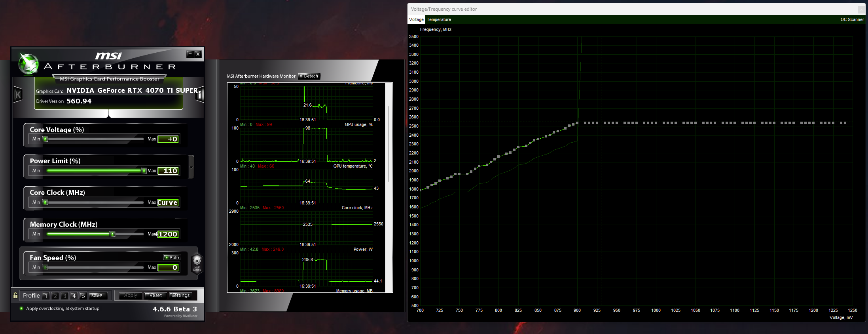Viewport: 868px width, 334px height.
Task: Click the profile save button
Action: pos(98,296)
